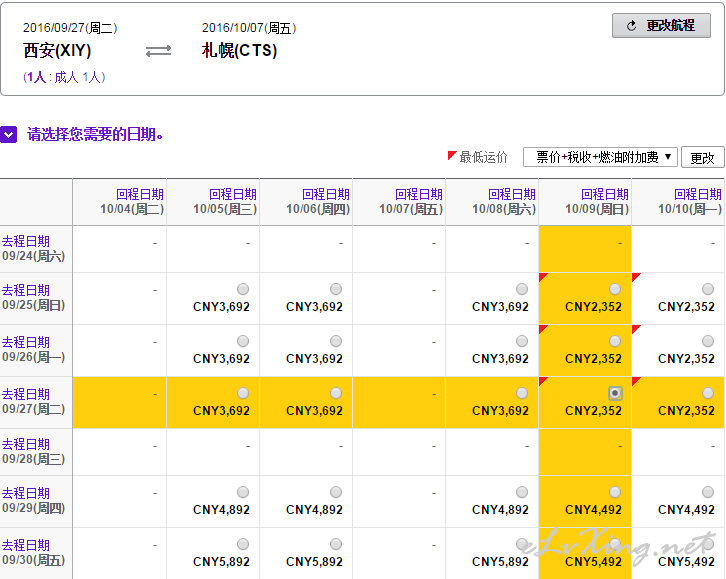Select 09/27 departure with 10/05 return fare
The image size is (726, 579).
point(243,393)
